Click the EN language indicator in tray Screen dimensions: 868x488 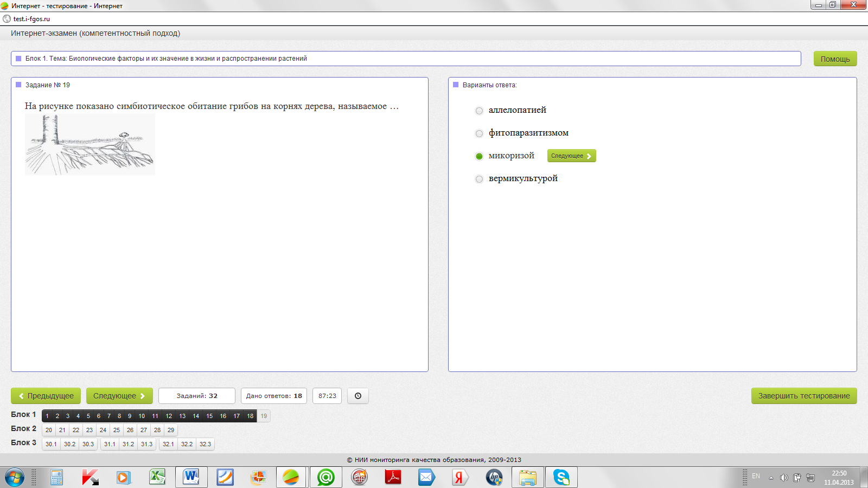[x=756, y=476]
